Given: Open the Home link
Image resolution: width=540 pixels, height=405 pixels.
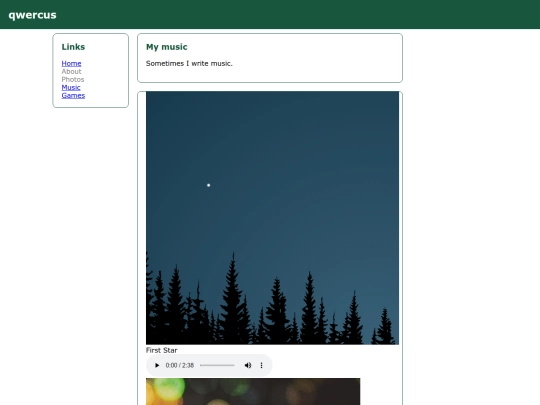Looking at the screenshot, I should (x=71, y=63).
